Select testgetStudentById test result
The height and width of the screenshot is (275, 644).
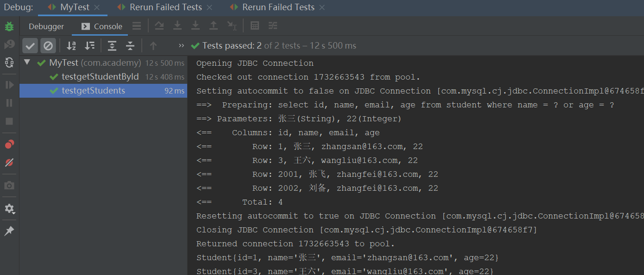pyautogui.click(x=100, y=76)
